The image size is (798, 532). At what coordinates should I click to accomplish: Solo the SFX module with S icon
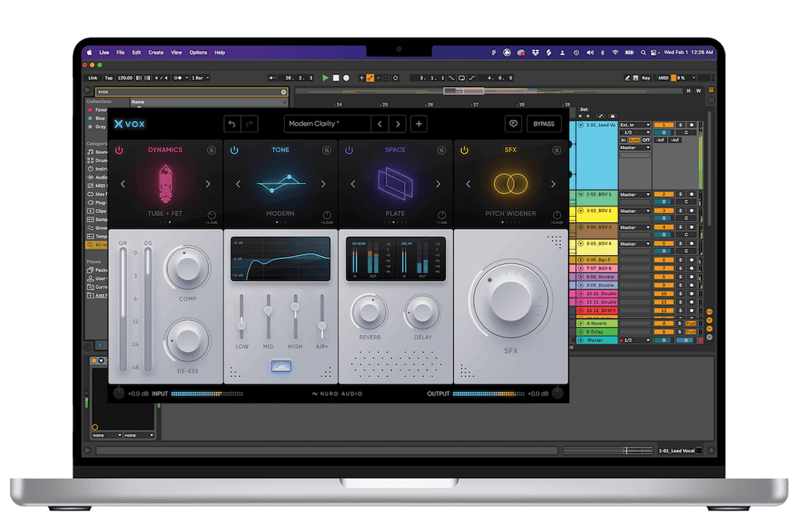pos(556,150)
